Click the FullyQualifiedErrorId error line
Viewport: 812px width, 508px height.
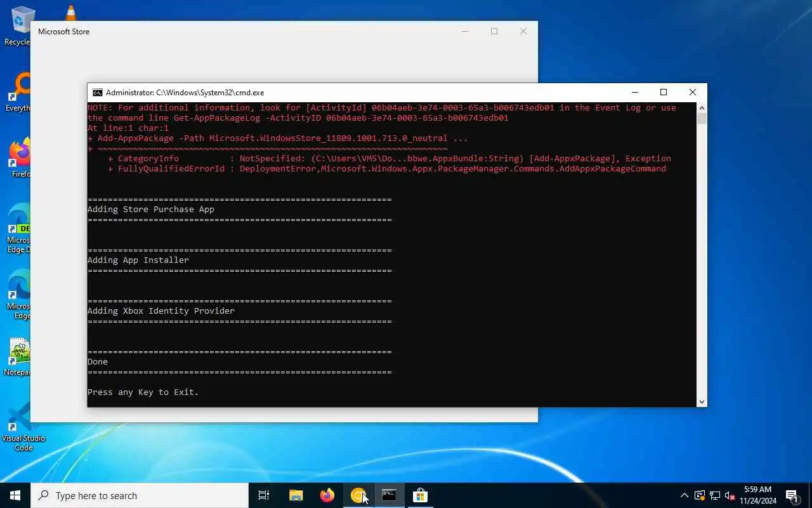pos(387,169)
